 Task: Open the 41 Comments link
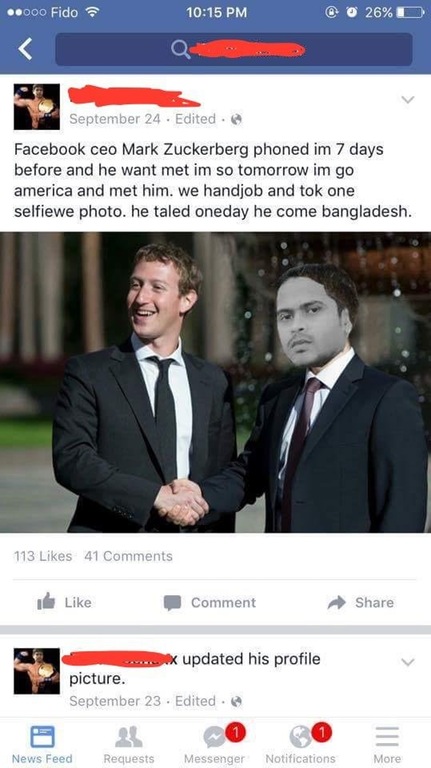coord(128,556)
